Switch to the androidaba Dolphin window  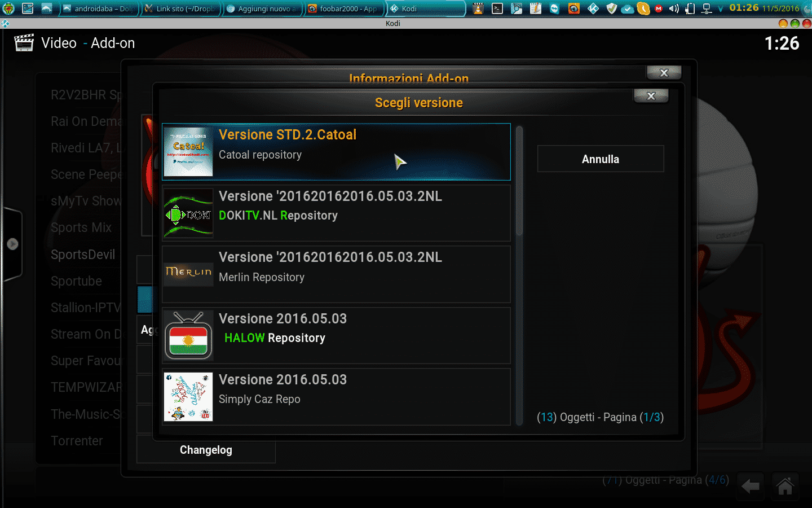(x=99, y=8)
